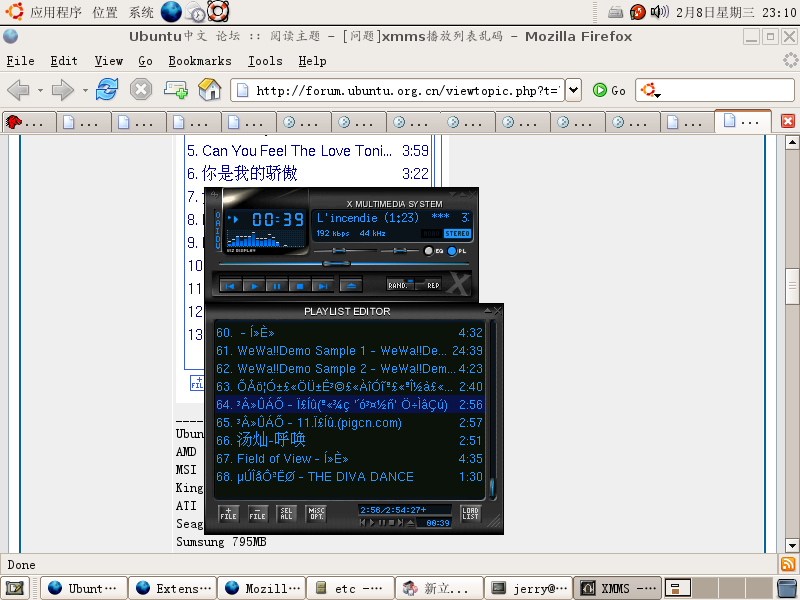Adjust the XMMS balance slider
Image resolution: width=800 pixels, height=600 pixels.
(400, 251)
